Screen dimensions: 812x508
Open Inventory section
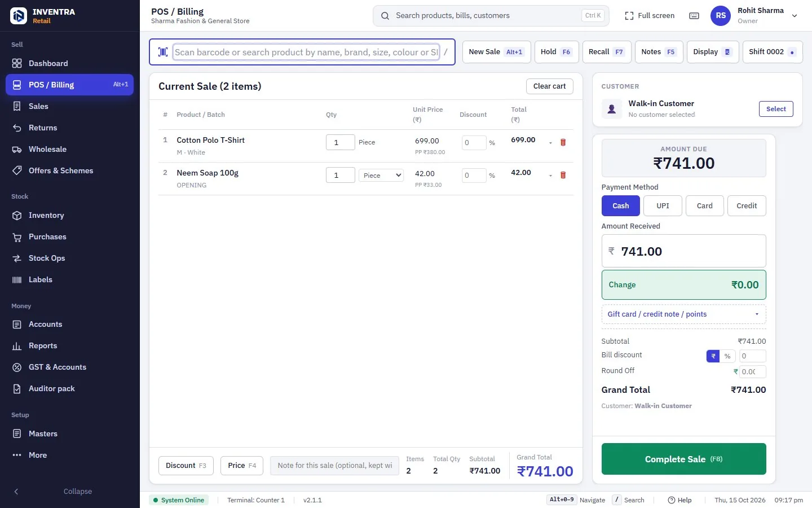click(70, 215)
